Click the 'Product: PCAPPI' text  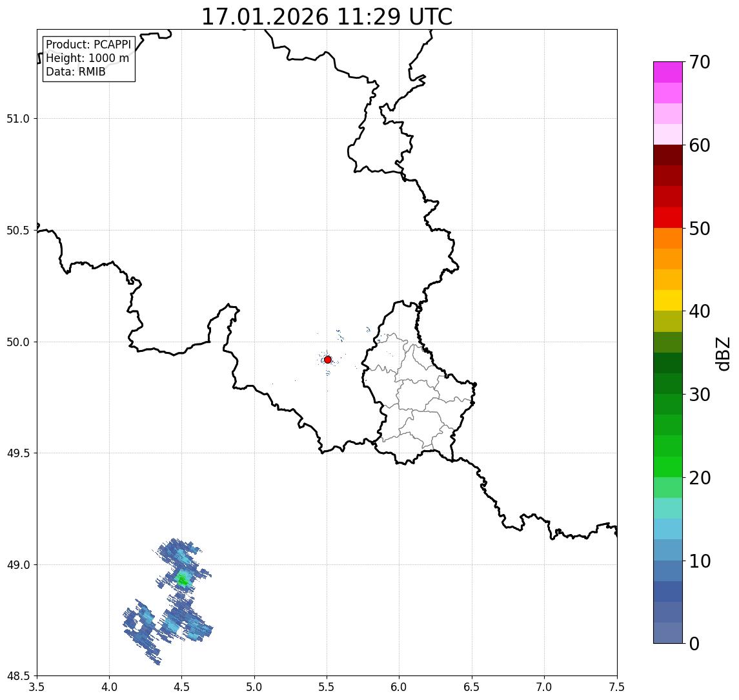[x=88, y=45]
